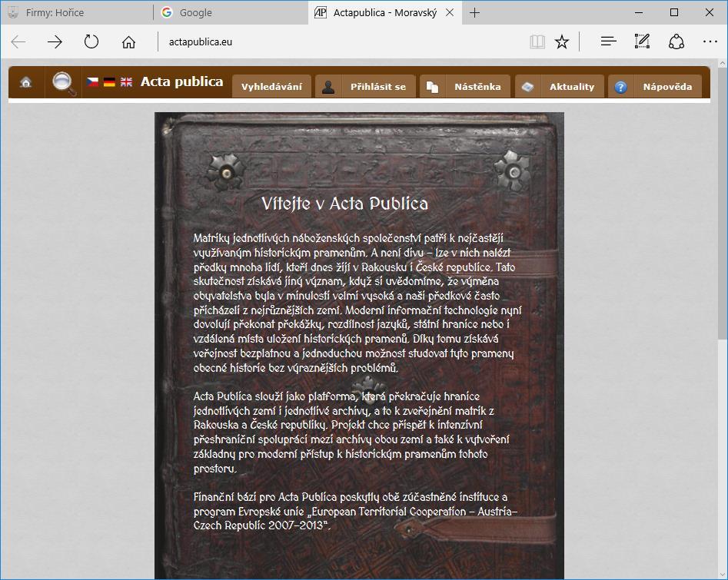This screenshot has height=580, width=728.
Task: Add this page to favorites with the star
Action: point(562,41)
